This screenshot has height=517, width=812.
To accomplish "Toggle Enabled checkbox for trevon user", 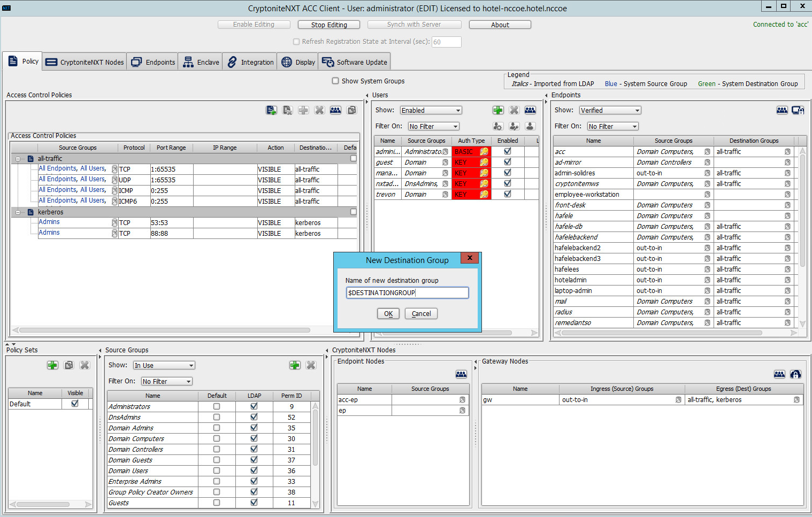I will click(x=508, y=194).
